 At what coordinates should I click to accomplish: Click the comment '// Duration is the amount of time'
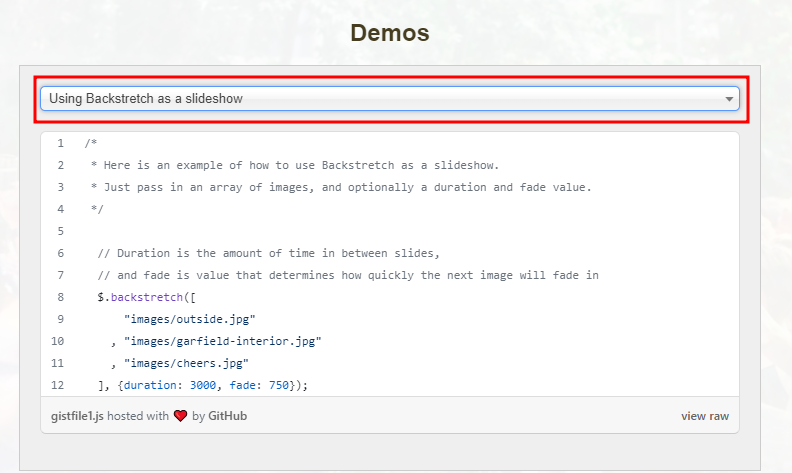coord(268,253)
